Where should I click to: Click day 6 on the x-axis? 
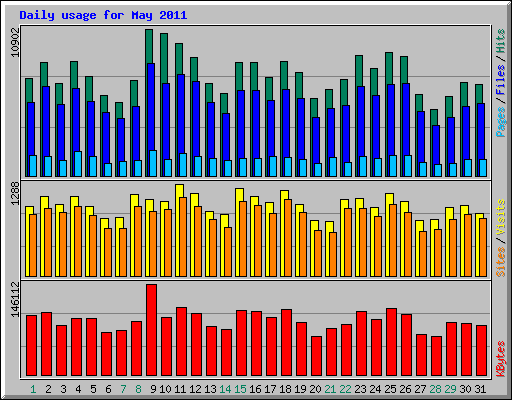[x=108, y=389]
